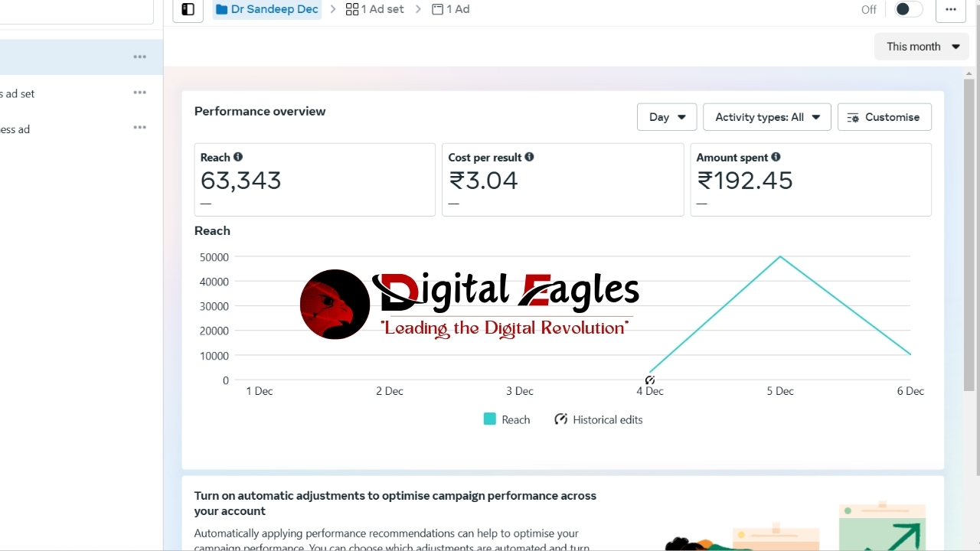980x551 pixels.
Task: Open the Dr Sandeep Dec campaign breadcrumb
Action: (x=267, y=9)
